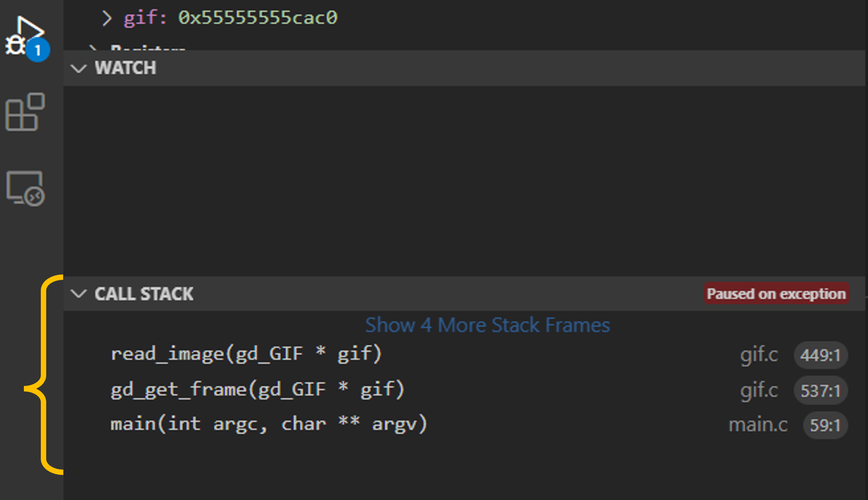Select the read_image stack frame
Viewport: 868px width, 500px height.
pos(246,354)
